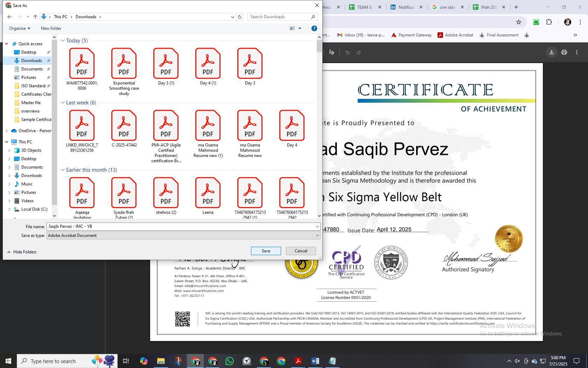Click the File name input field

click(181, 226)
